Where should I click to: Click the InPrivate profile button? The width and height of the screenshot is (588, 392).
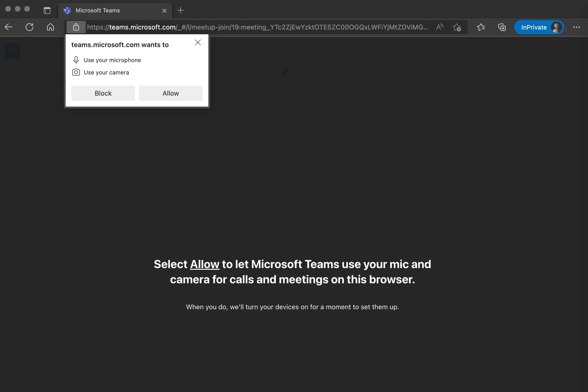point(539,27)
